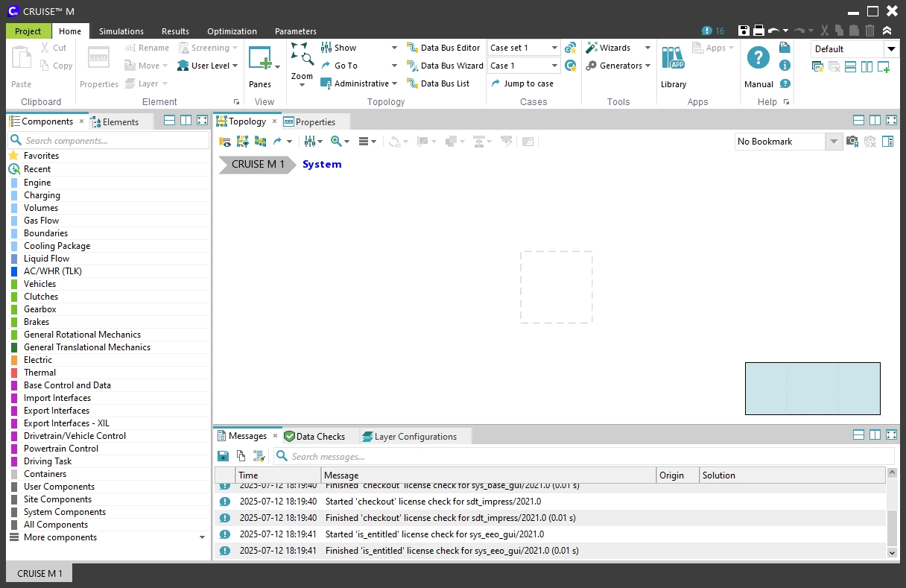Switch to the Simulations ribbon tab
906x588 pixels.
point(121,31)
